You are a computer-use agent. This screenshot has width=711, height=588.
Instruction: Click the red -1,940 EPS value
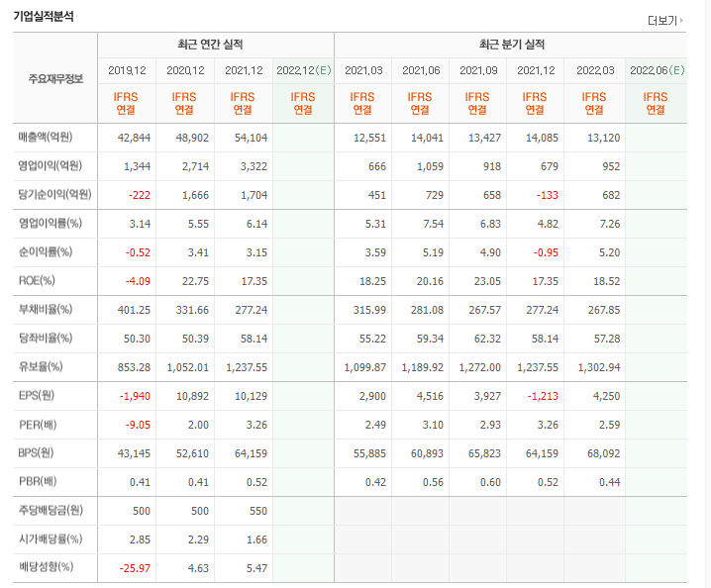[x=135, y=396]
